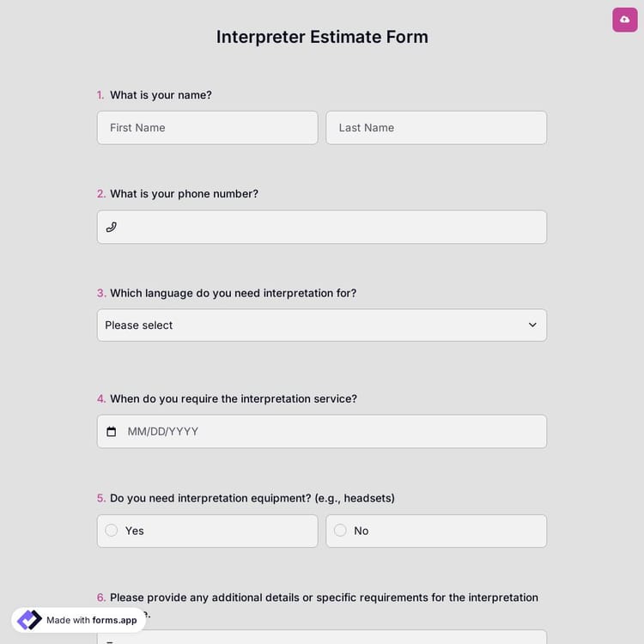
Task: Click the forms.app logo icon
Action: pos(29,620)
